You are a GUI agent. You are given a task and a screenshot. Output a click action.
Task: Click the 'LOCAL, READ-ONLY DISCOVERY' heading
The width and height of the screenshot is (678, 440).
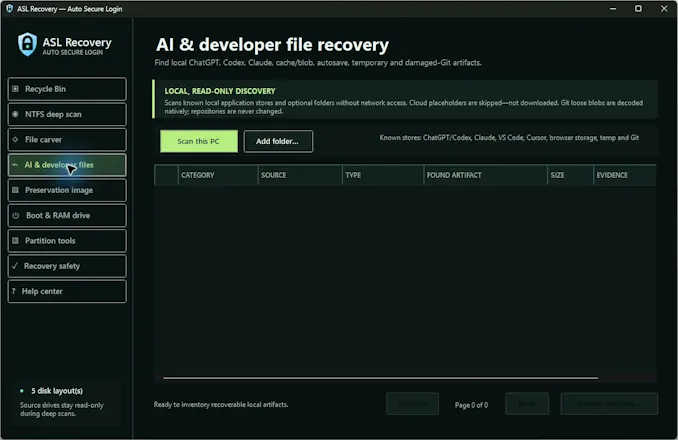click(x=220, y=91)
